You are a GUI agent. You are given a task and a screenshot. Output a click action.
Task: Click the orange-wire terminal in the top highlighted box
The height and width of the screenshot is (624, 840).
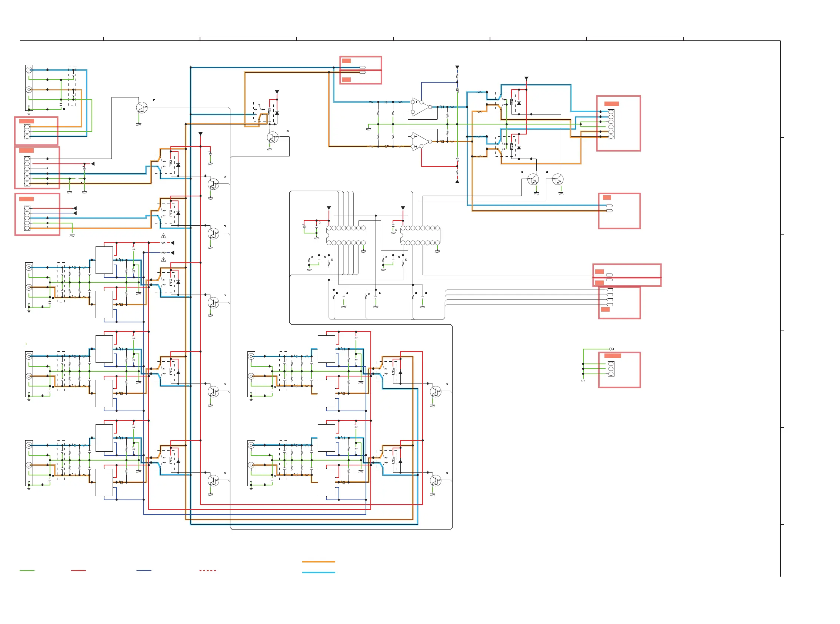point(363,72)
